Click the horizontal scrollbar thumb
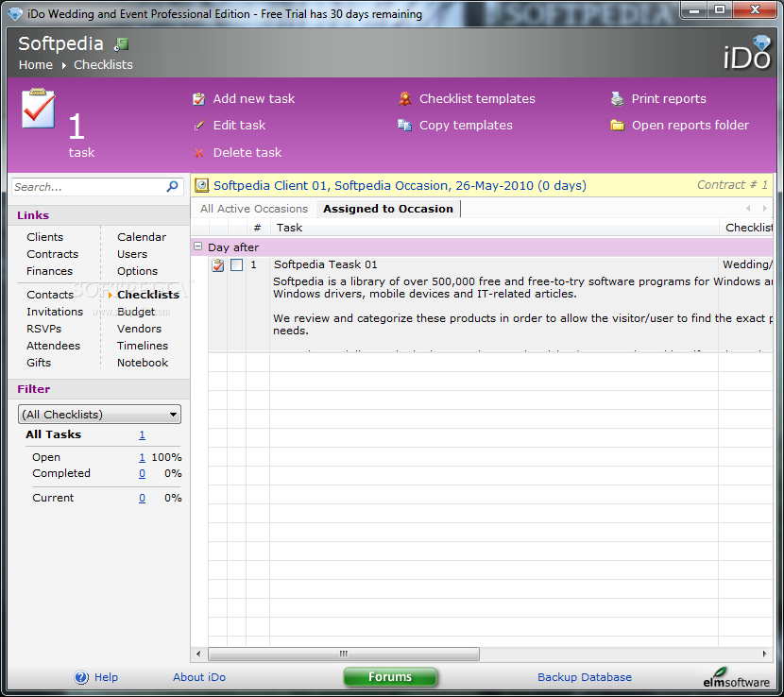The image size is (784, 697). (x=344, y=654)
